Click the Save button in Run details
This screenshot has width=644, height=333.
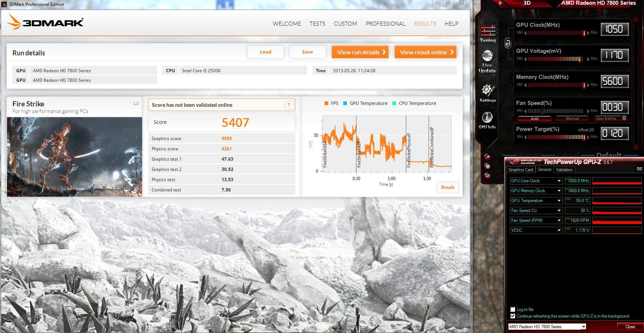click(x=307, y=52)
